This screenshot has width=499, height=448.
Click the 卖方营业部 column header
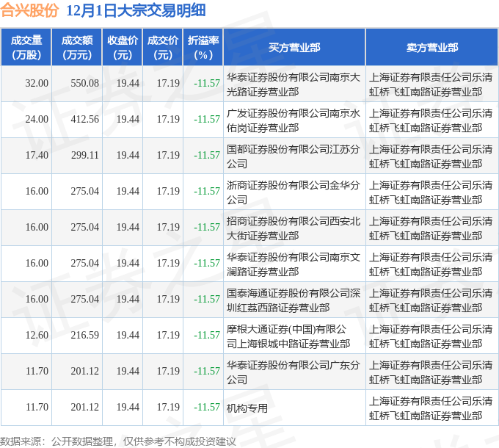tap(431, 48)
